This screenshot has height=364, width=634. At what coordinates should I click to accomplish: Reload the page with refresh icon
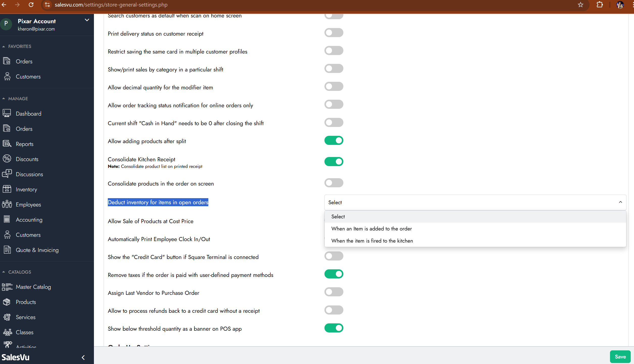31,5
